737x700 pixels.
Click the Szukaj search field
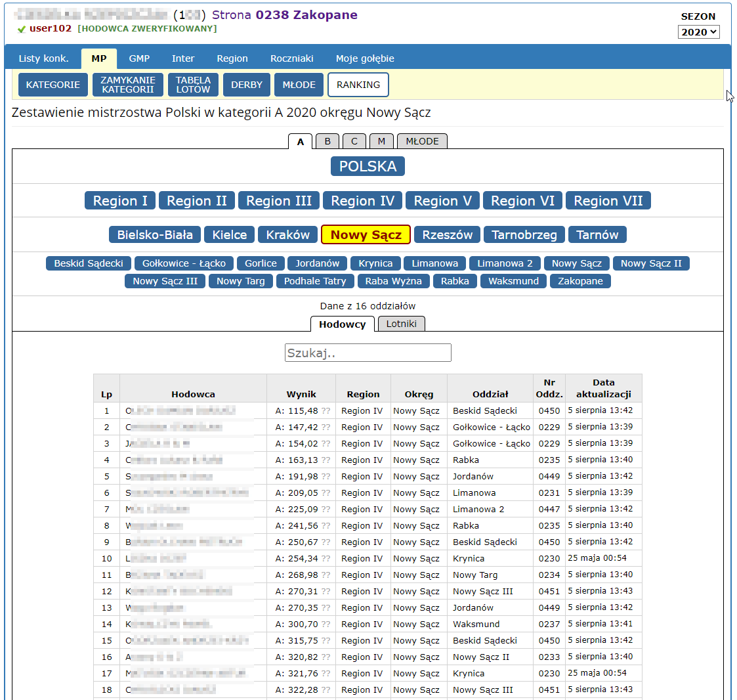click(368, 353)
